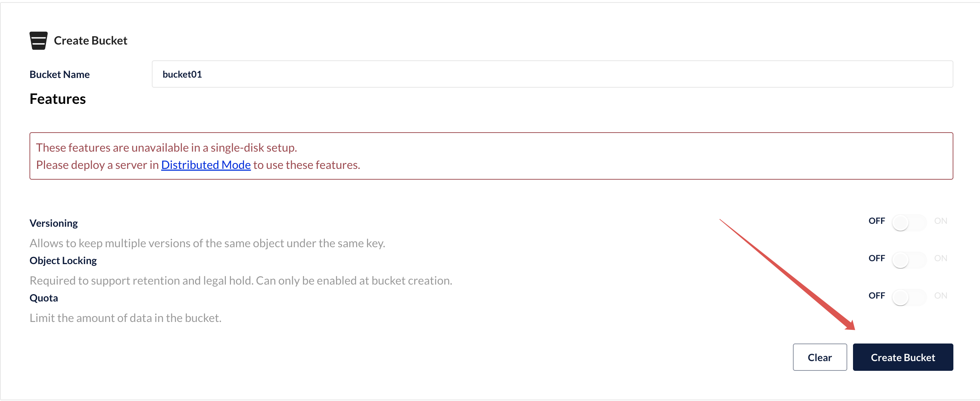Click the OFF label next to Object Locking
Viewport: 980px width, 401px height.
click(876, 258)
